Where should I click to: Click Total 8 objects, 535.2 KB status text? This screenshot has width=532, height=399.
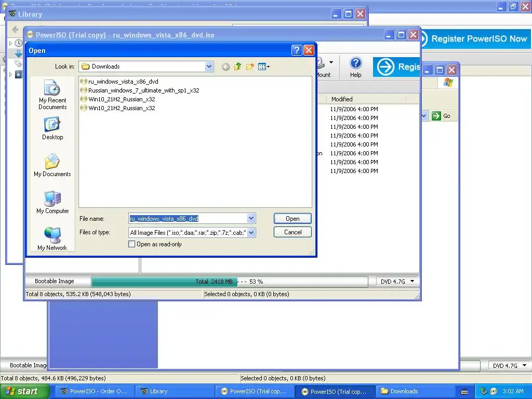pyautogui.click(x=78, y=294)
